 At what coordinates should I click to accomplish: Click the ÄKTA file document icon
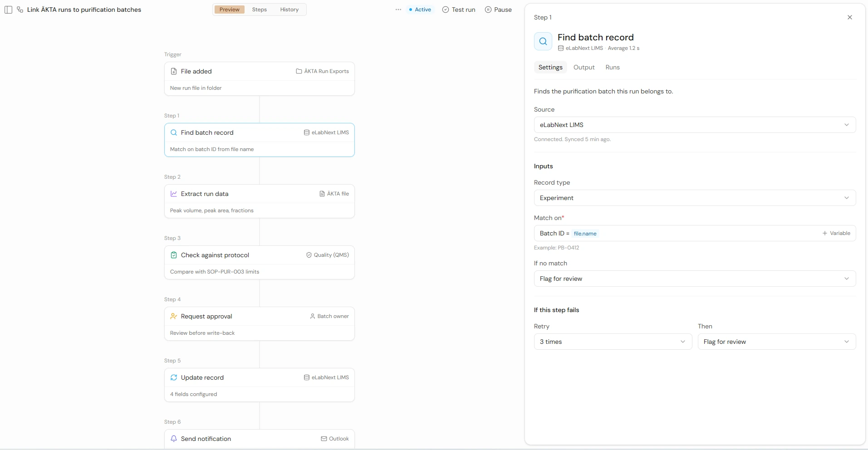pyautogui.click(x=322, y=194)
